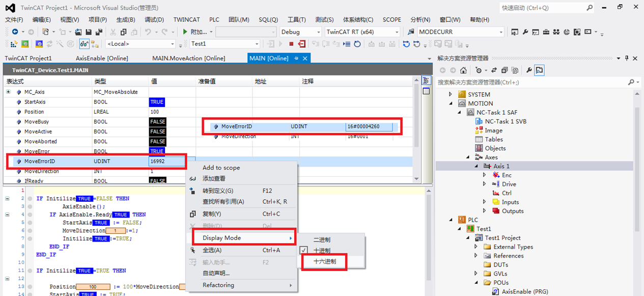Click the Quick Launch search magnifier
Viewport: 644px width, 296px height.
[x=589, y=8]
